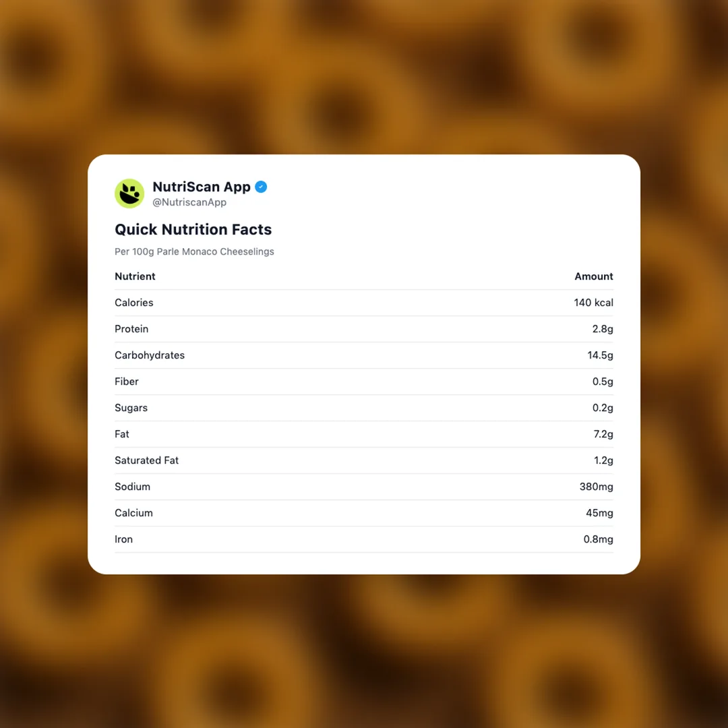Select the Calories row label
The width and height of the screenshot is (728, 728).
click(x=134, y=303)
